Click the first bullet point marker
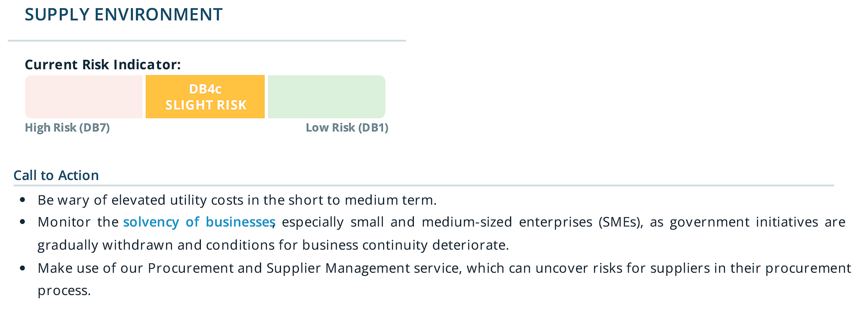868x313 pixels. click(23, 200)
